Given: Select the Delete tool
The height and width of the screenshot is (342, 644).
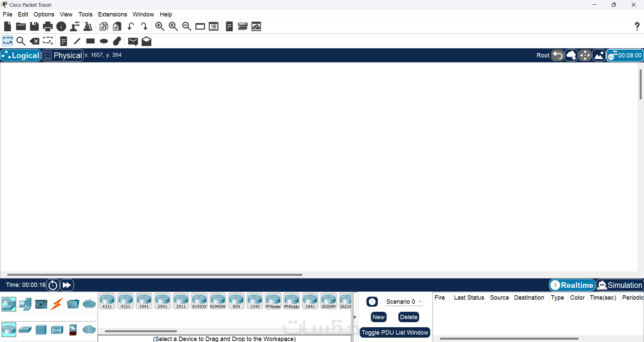Looking at the screenshot, I should click(x=34, y=41).
